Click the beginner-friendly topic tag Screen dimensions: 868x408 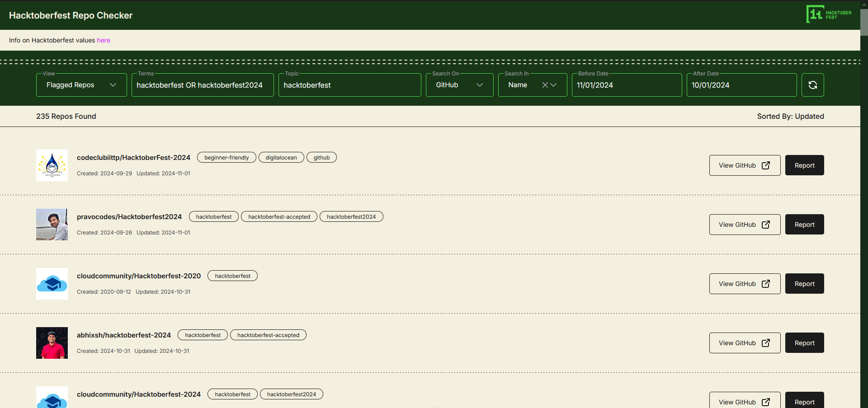pyautogui.click(x=226, y=158)
